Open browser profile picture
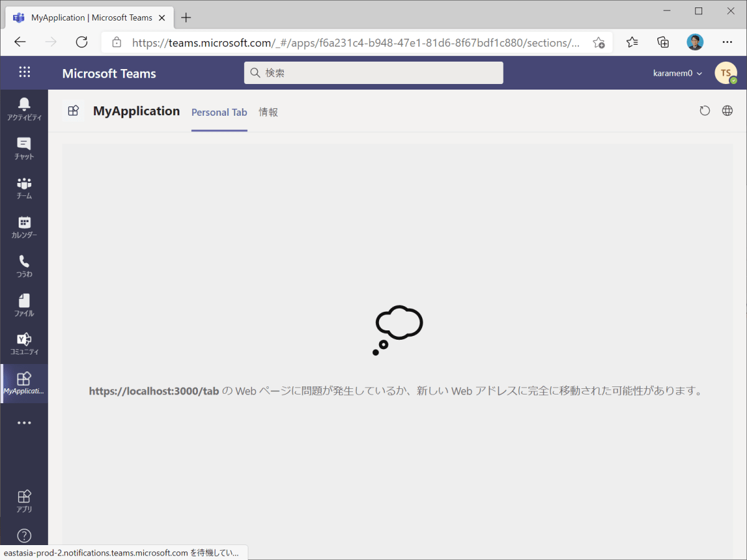Screen dimensions: 747x560 click(695, 42)
